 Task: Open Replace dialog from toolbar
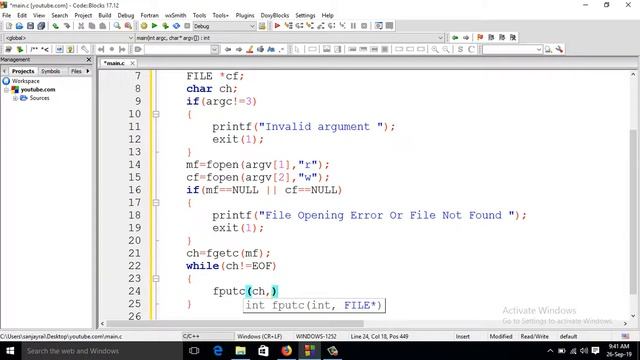[x=128, y=26]
